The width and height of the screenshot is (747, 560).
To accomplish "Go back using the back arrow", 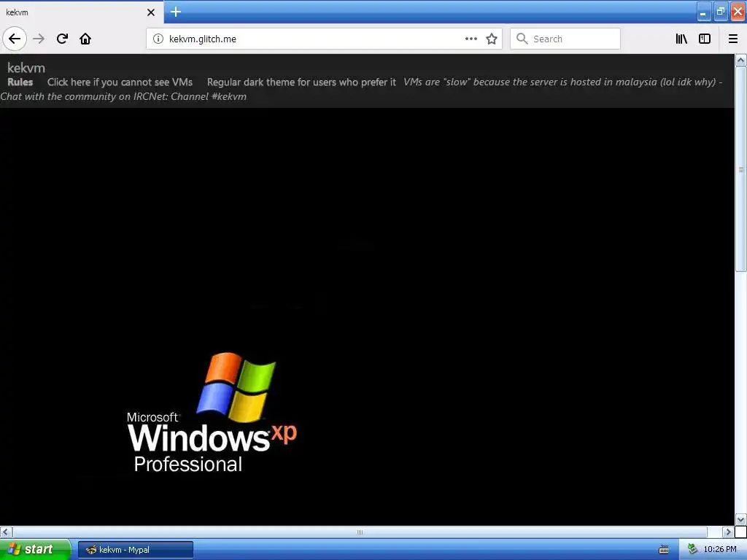I will [15, 39].
